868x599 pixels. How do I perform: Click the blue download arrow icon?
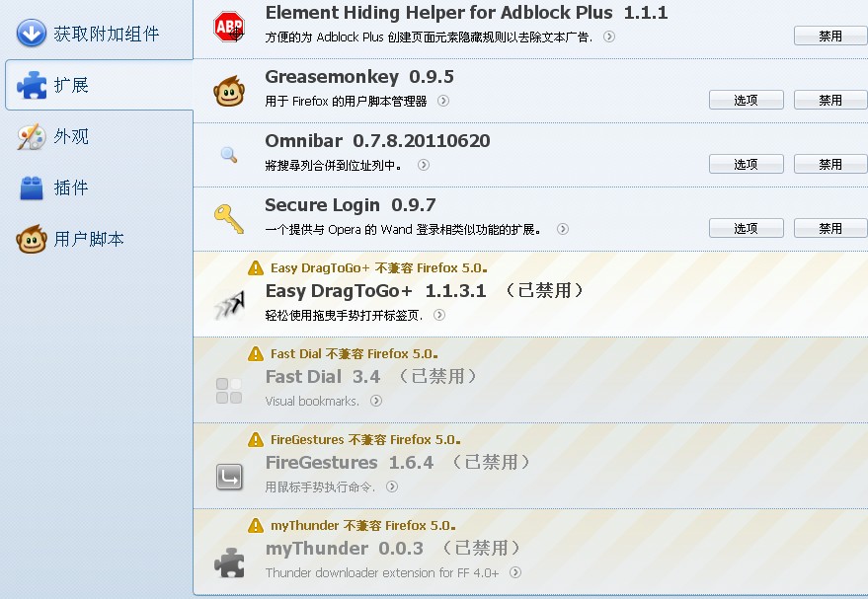click(x=32, y=33)
